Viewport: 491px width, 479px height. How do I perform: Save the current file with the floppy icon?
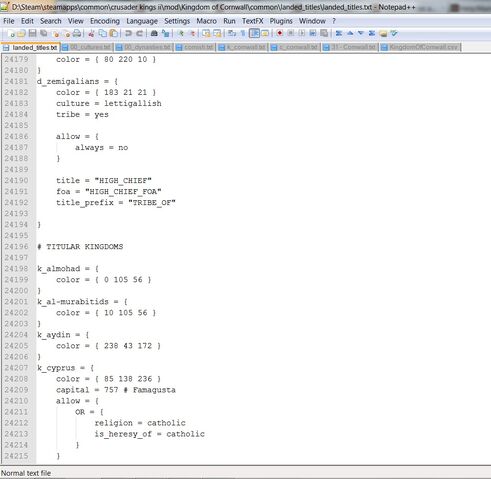pos(32,33)
